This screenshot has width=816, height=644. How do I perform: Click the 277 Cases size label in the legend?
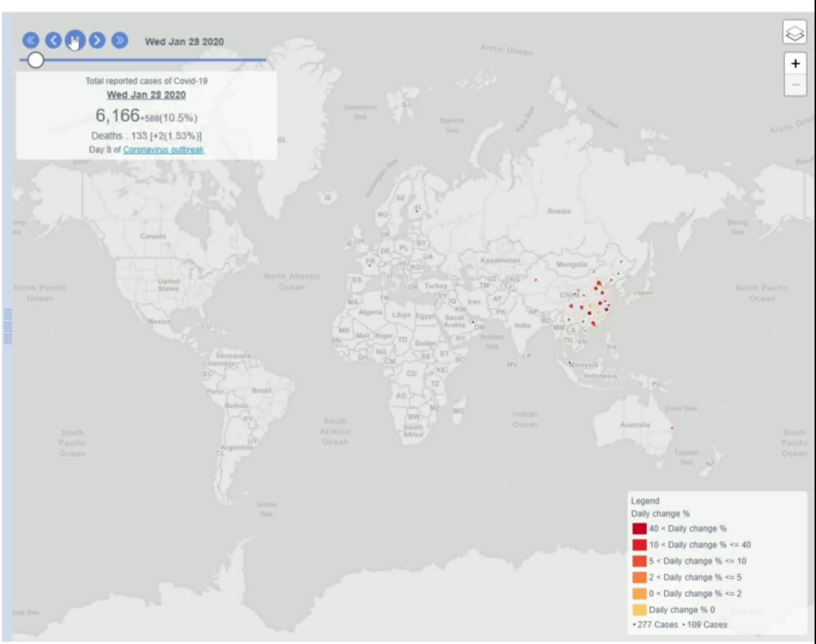(657, 625)
